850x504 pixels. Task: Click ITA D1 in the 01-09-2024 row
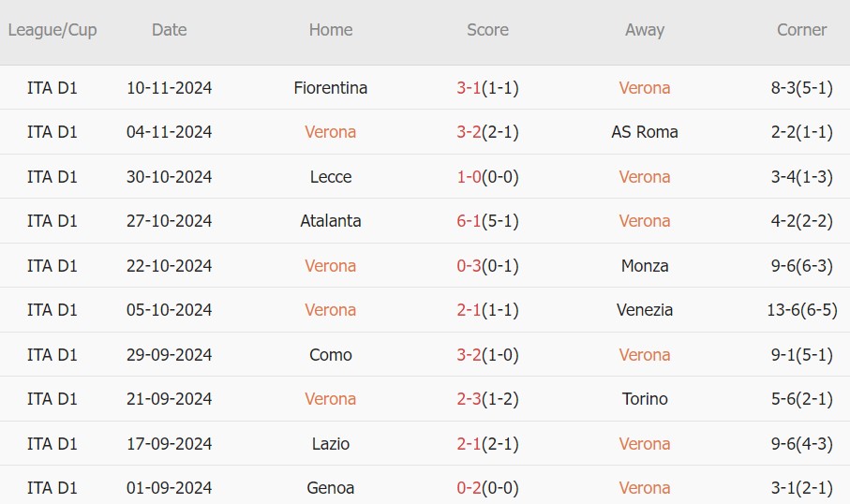point(52,488)
